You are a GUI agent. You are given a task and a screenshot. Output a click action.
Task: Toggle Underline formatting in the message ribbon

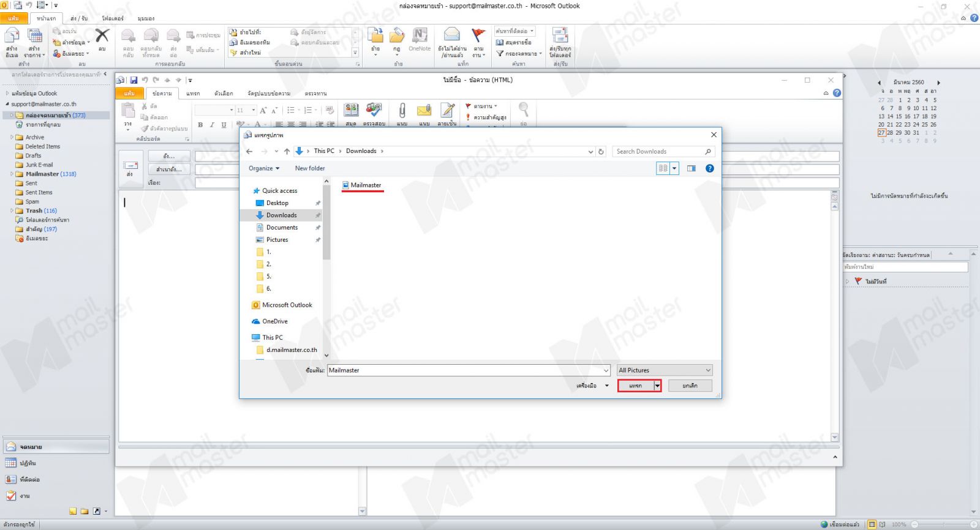[x=224, y=125]
